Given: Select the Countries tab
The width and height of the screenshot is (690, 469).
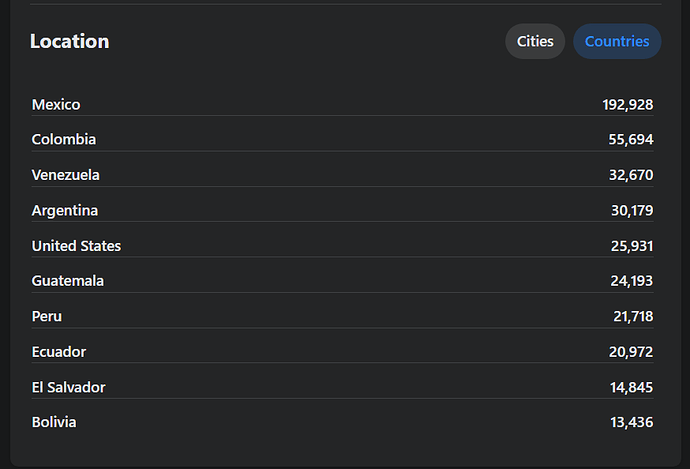Looking at the screenshot, I should coord(617,41).
